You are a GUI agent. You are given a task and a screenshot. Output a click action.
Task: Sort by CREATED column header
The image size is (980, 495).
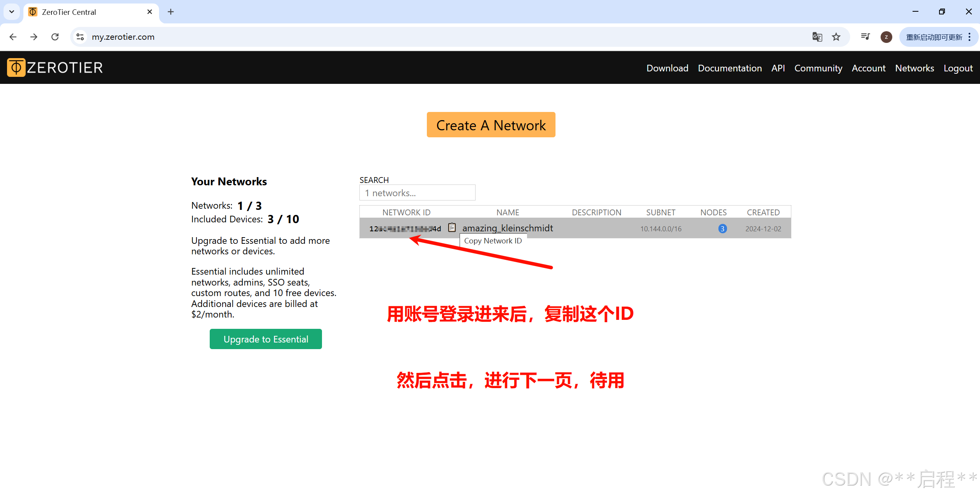click(763, 212)
